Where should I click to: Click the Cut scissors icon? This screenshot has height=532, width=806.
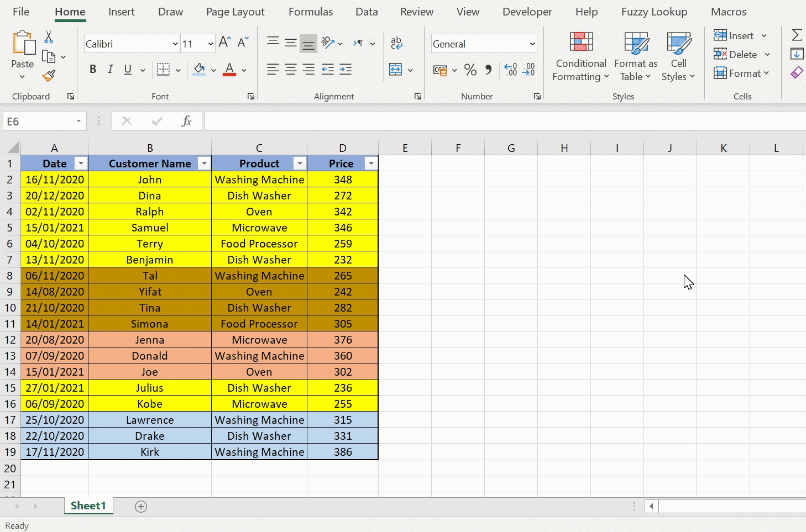pos(49,37)
